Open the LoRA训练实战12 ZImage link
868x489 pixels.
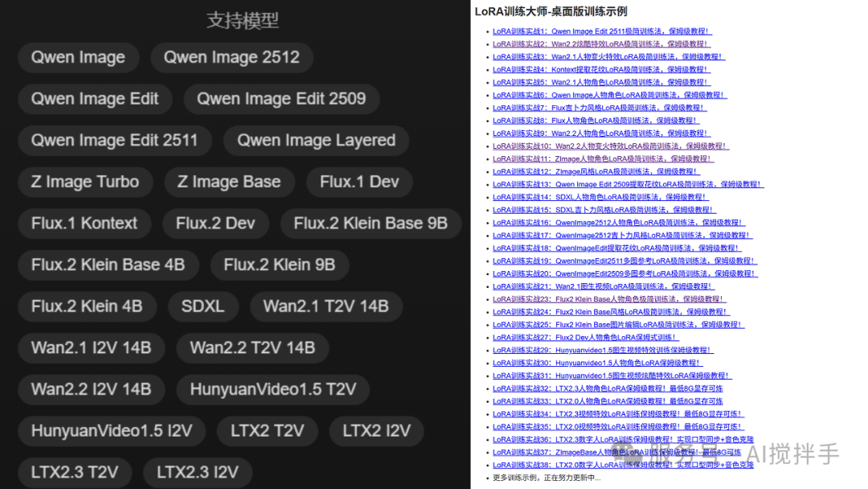[x=596, y=171]
